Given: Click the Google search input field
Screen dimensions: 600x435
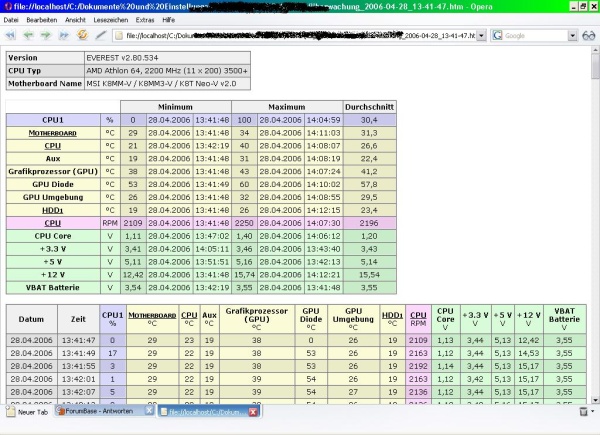Looking at the screenshot, I should coord(536,36).
